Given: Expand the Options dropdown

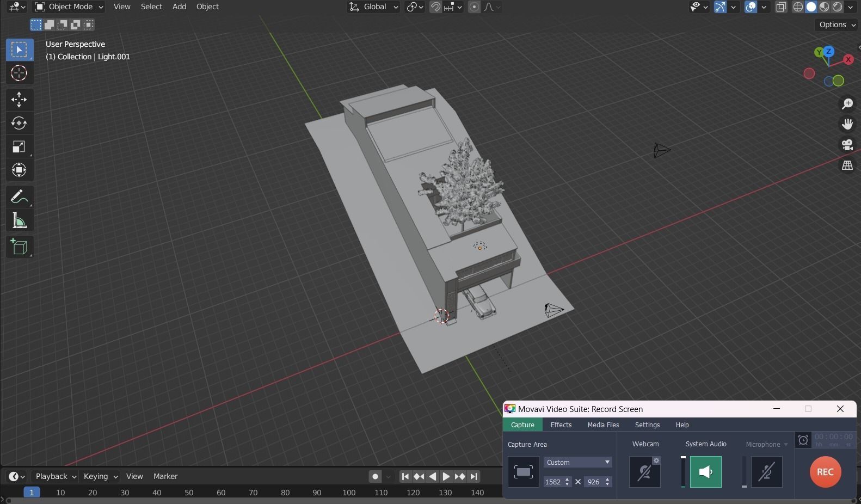Looking at the screenshot, I should [x=837, y=24].
